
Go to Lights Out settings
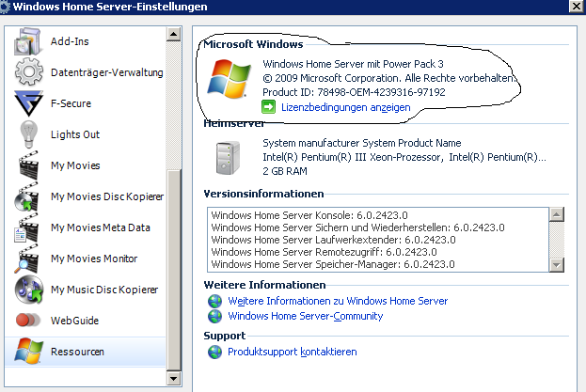[x=86, y=134]
